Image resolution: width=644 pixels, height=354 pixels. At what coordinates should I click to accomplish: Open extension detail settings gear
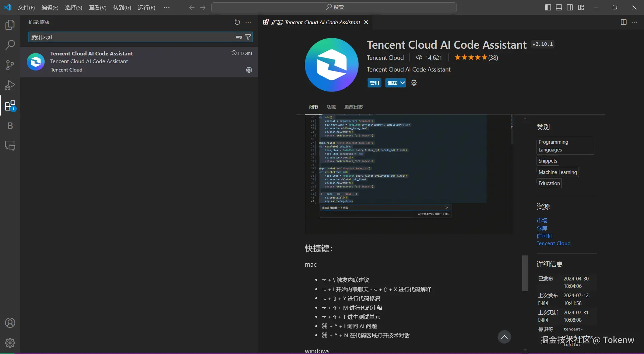pos(414,83)
